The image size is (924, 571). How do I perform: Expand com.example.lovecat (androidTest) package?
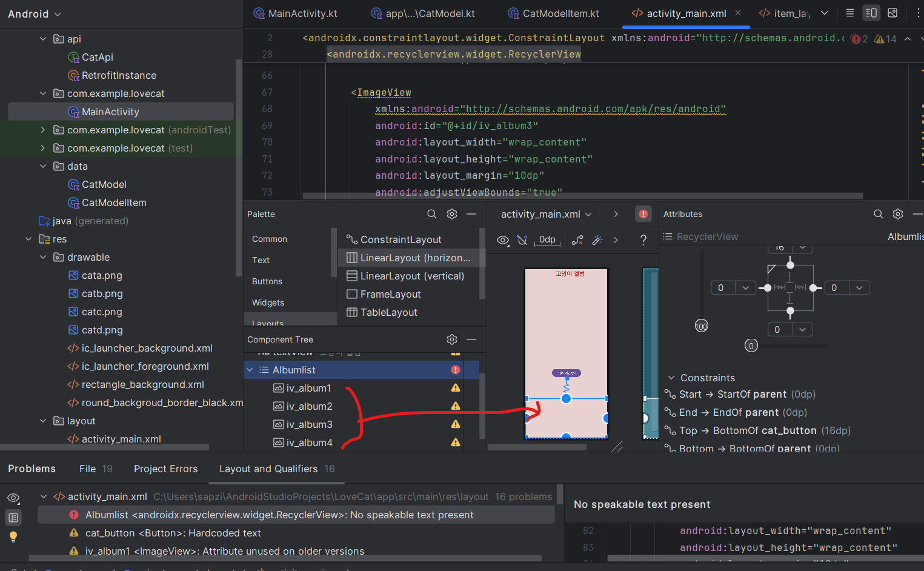43,130
